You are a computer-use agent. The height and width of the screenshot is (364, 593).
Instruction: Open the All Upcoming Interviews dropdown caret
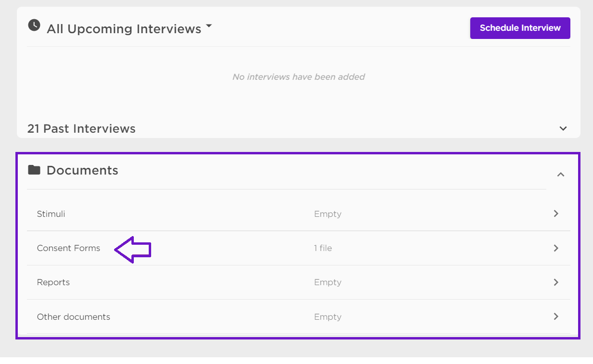pyautogui.click(x=208, y=26)
